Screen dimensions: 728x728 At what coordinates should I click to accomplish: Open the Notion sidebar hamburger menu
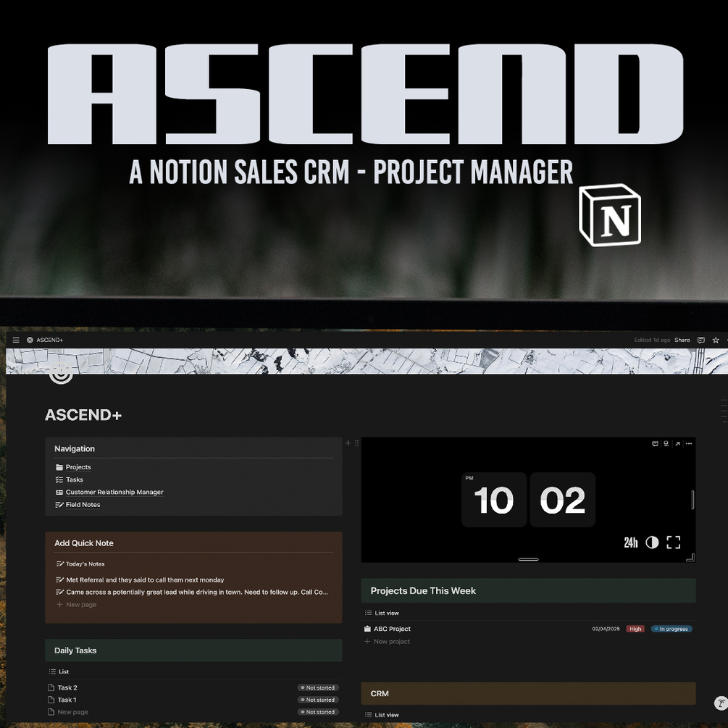[16, 340]
